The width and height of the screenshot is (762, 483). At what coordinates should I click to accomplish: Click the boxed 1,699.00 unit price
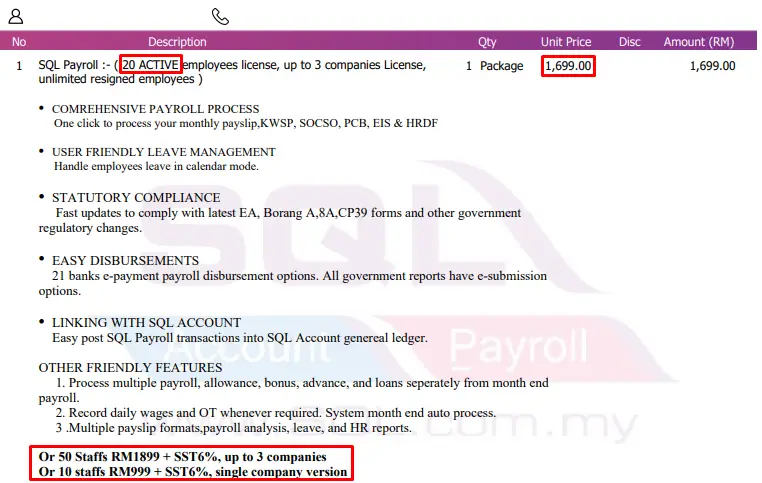pos(568,66)
